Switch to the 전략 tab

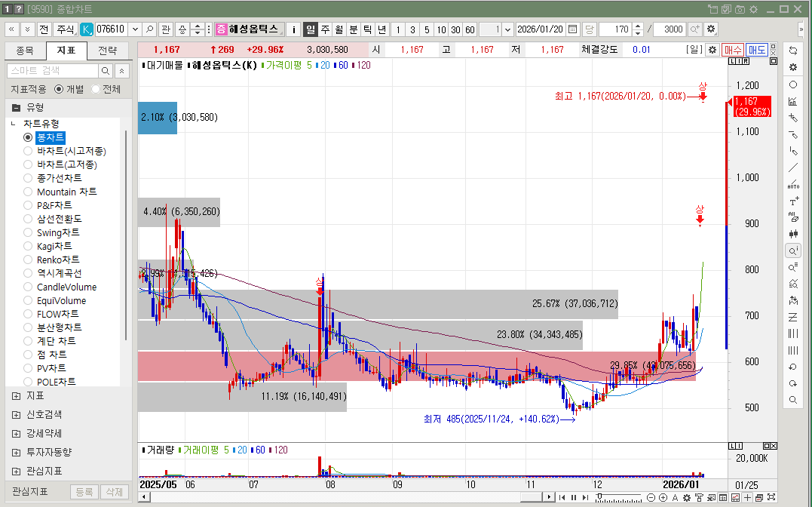point(108,51)
